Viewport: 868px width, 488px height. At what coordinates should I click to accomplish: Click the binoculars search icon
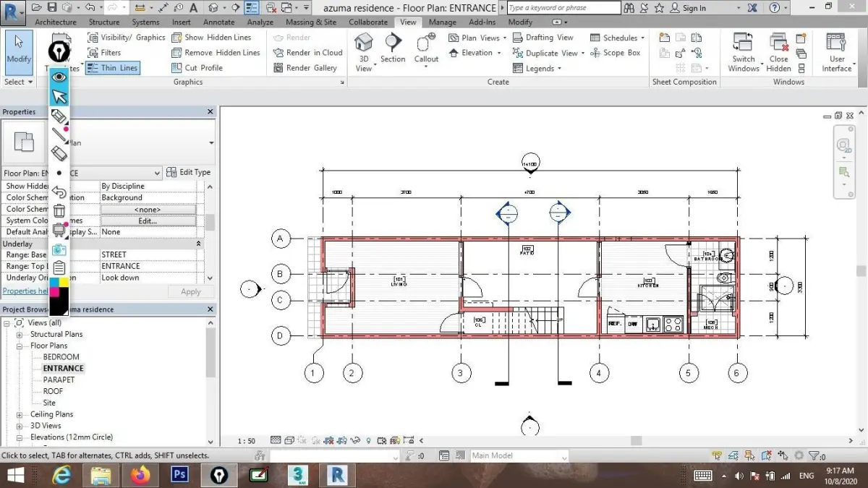629,8
